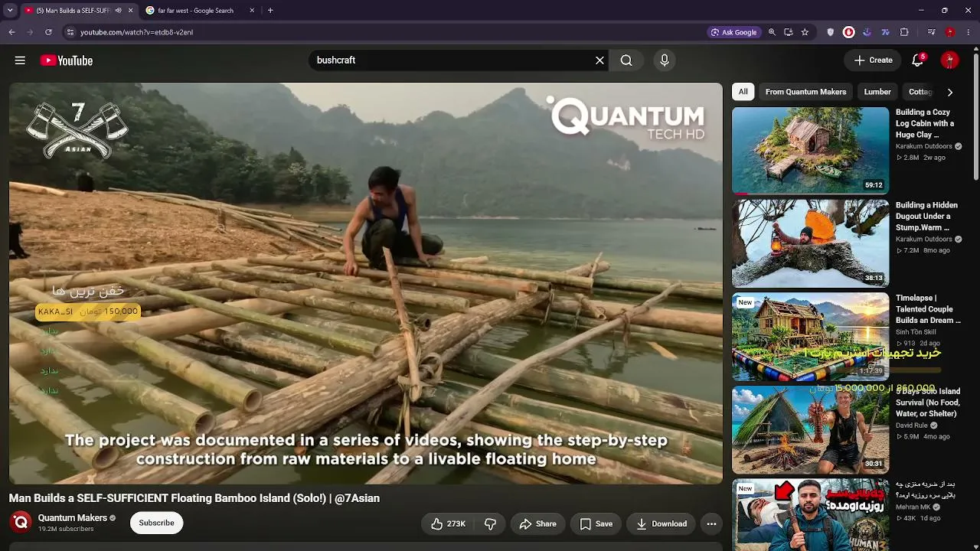Open Island Survival video by David Rule
The image size is (980, 551).
[x=810, y=429]
